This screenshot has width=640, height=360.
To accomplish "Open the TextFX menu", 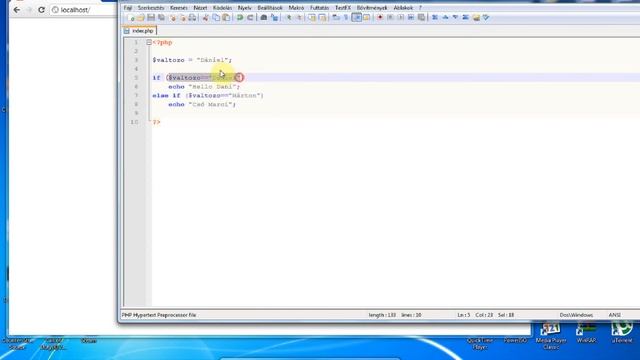I will [x=342, y=8].
